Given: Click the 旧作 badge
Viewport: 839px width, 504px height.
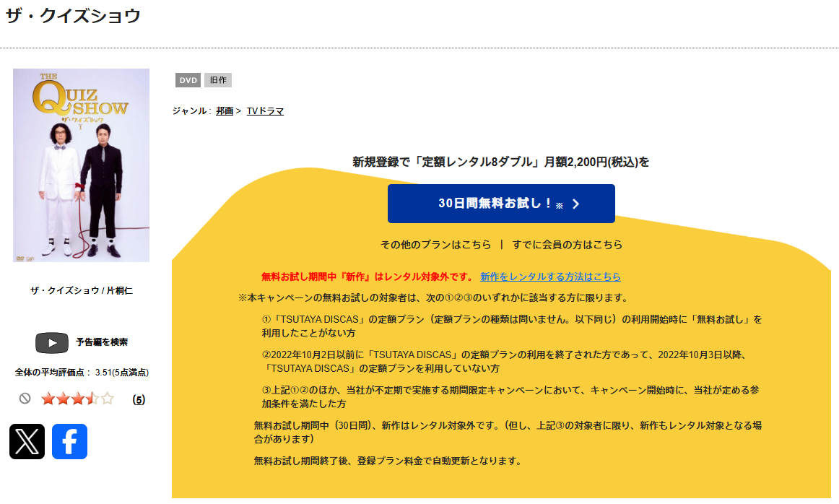Looking at the screenshot, I should click(x=218, y=80).
